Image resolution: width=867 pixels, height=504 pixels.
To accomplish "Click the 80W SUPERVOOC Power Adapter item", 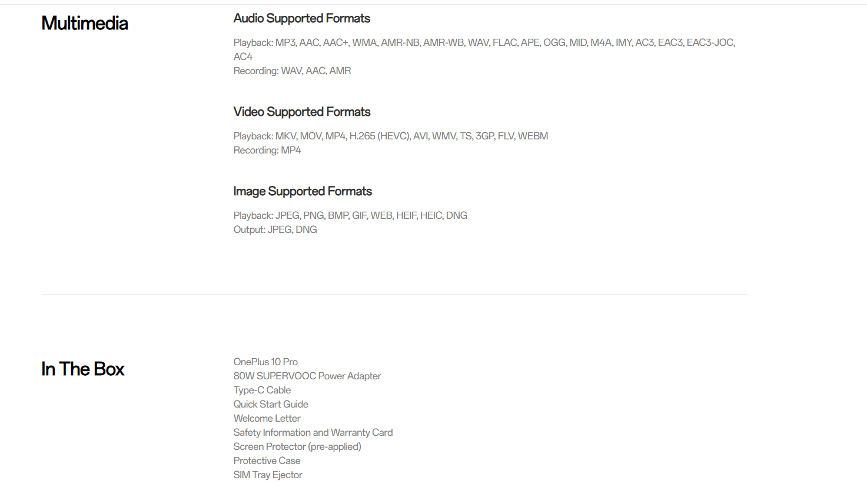I will [x=307, y=376].
